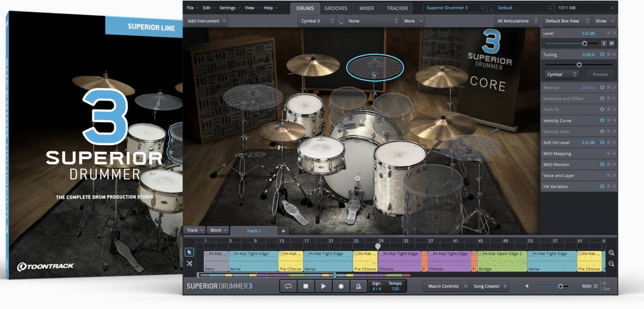This screenshot has height=309, width=644.
Task: Toggle the Velocity Curve power switch
Action: 602,121
